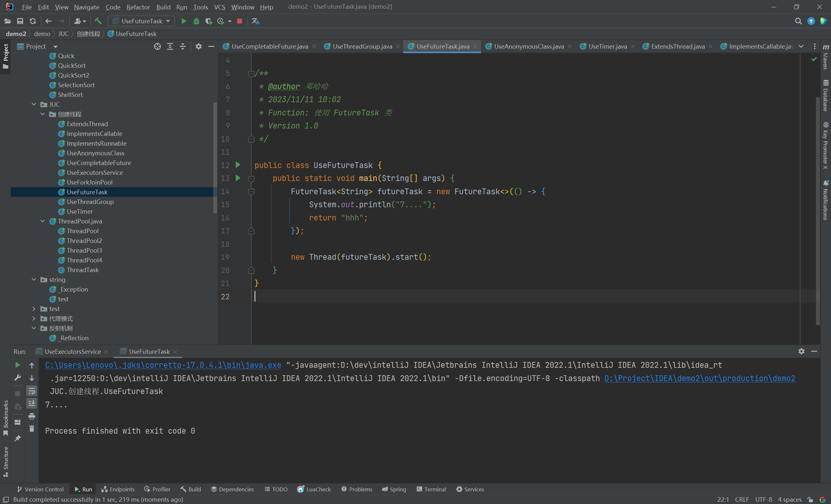831x504 pixels.
Task: Switch to UseCompletableFuture.java tab
Action: [269, 46]
